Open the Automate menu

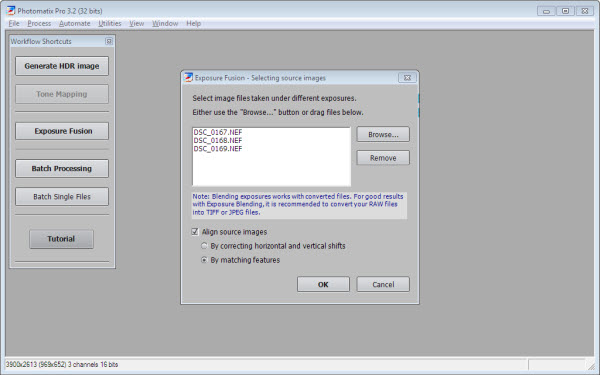coord(75,23)
